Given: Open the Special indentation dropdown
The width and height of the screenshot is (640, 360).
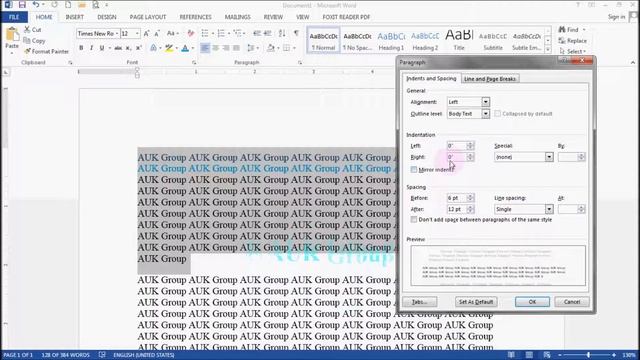Looking at the screenshot, I should (x=549, y=157).
